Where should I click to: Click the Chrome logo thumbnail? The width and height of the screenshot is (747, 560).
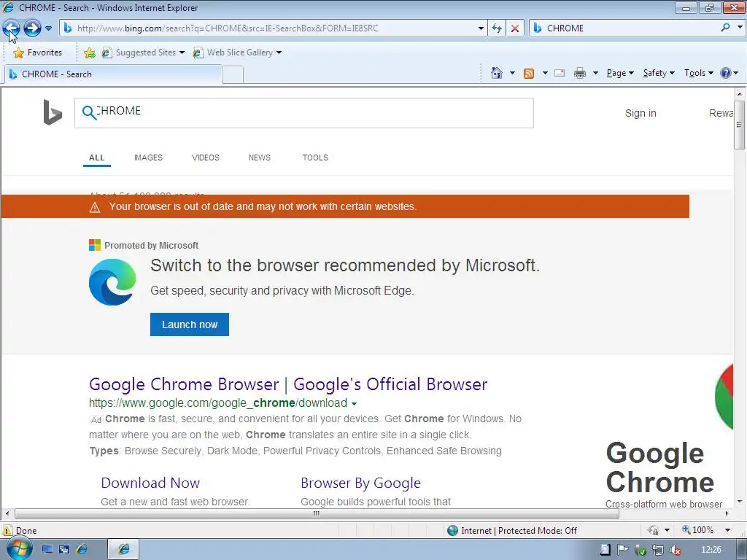click(x=724, y=397)
